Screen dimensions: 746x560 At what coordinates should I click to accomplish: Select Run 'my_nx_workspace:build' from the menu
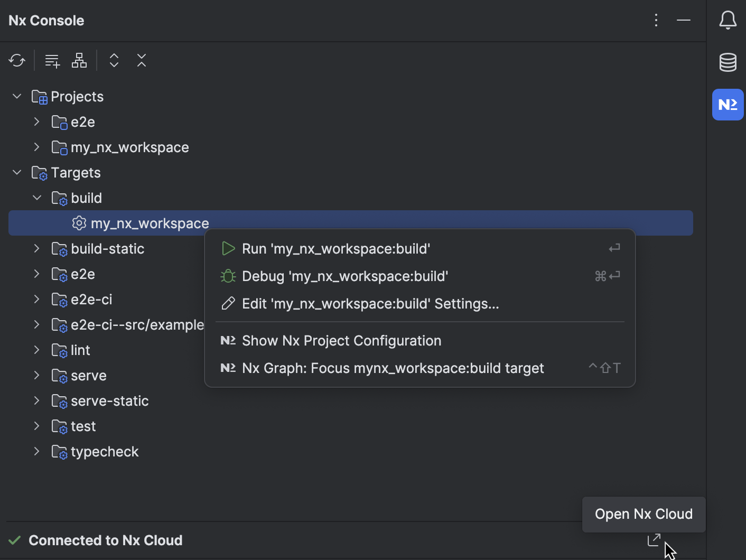tap(336, 248)
